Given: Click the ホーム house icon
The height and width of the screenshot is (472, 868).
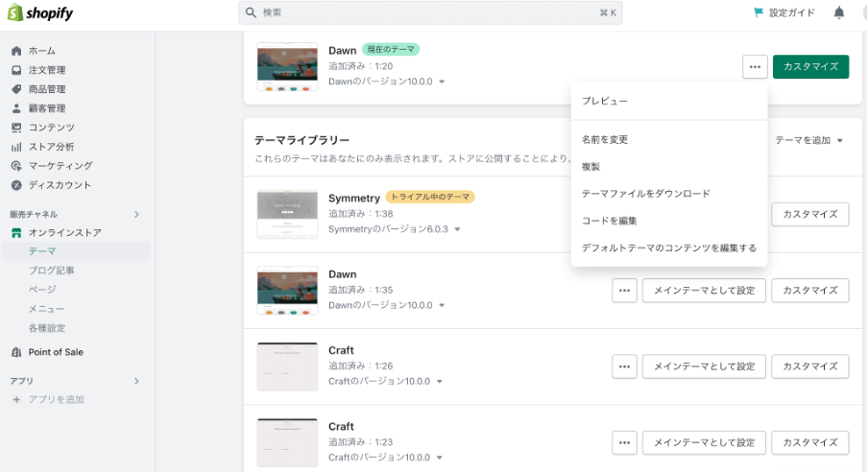Looking at the screenshot, I should tap(16, 51).
